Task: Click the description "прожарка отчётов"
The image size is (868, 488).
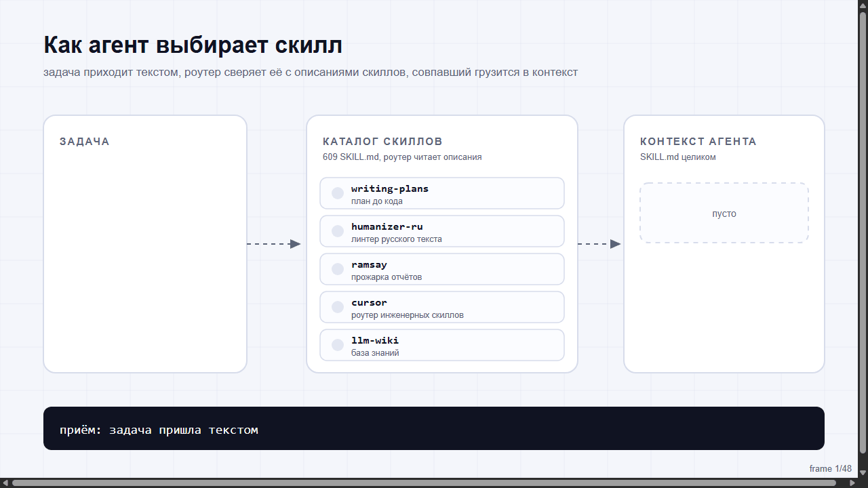Action: [387, 277]
